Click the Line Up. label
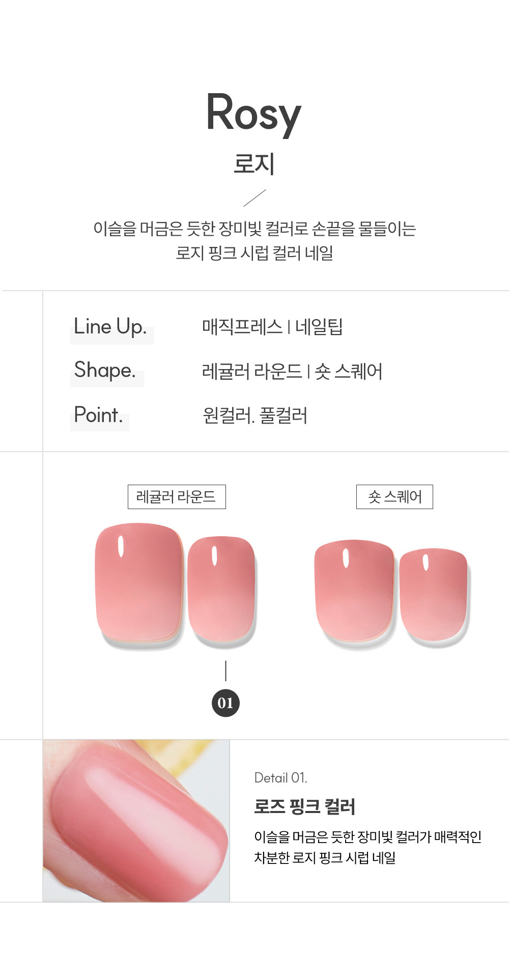 coord(110,327)
